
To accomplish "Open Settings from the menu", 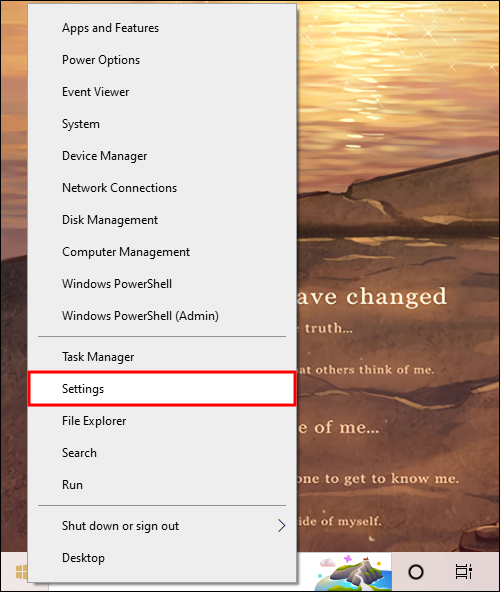I will [x=162, y=389].
